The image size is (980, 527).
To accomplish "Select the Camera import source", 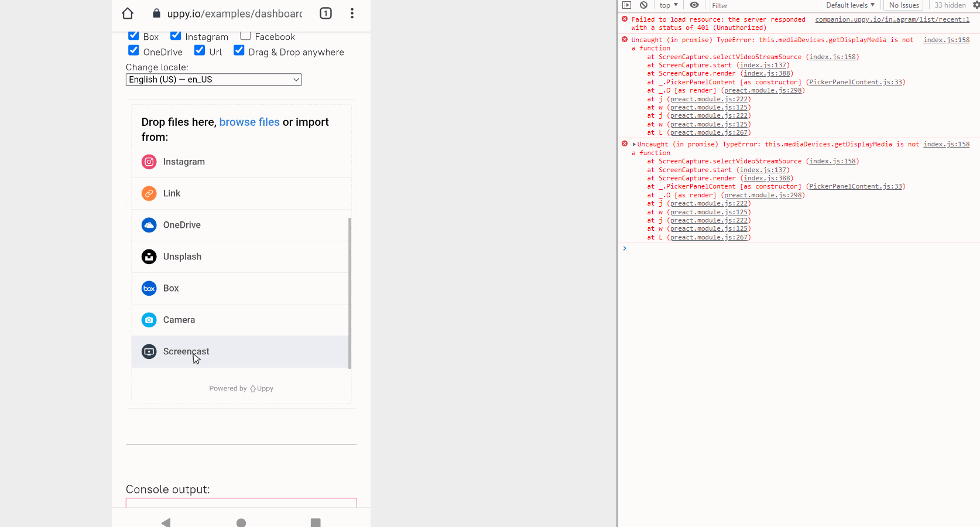I will 179,320.
